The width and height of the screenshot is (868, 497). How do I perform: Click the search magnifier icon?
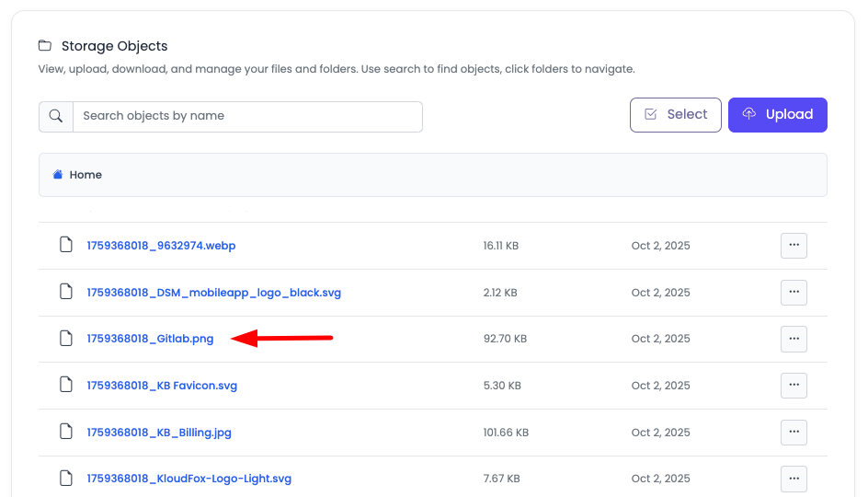[x=56, y=116]
